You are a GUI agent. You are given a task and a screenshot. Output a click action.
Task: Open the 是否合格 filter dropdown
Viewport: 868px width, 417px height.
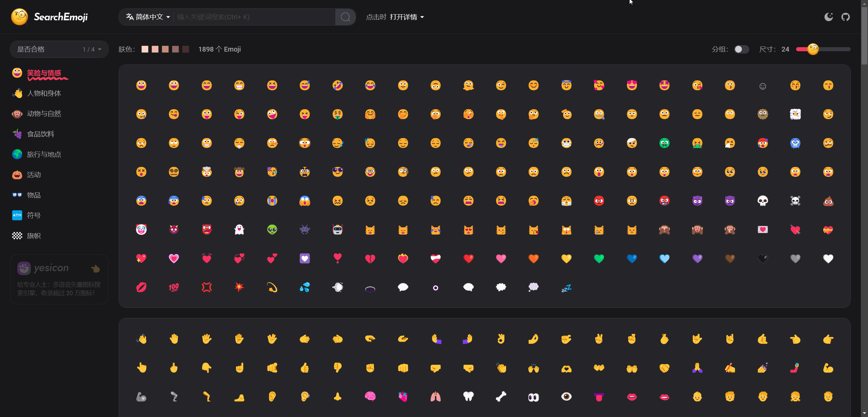pyautogui.click(x=59, y=49)
